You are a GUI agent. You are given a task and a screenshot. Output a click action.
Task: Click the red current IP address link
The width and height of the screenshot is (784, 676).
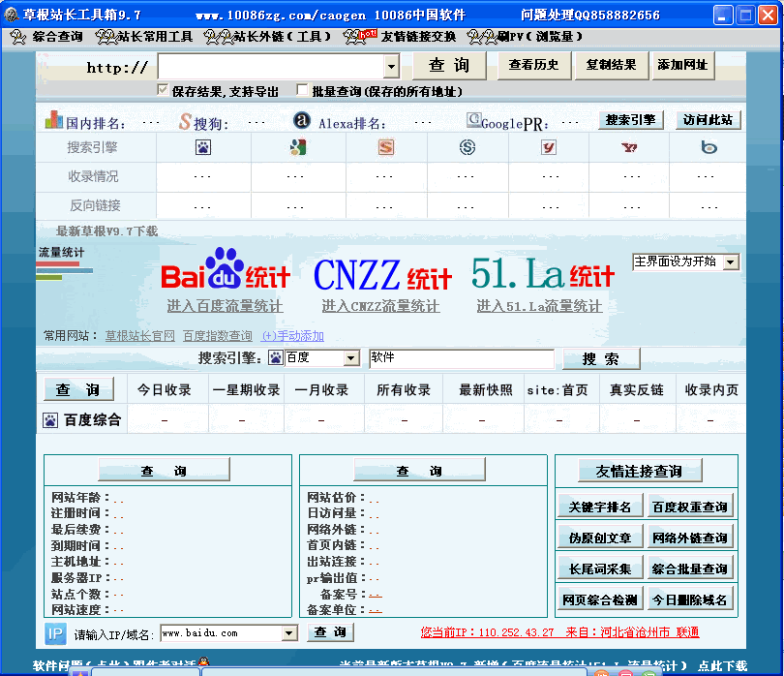(559, 632)
